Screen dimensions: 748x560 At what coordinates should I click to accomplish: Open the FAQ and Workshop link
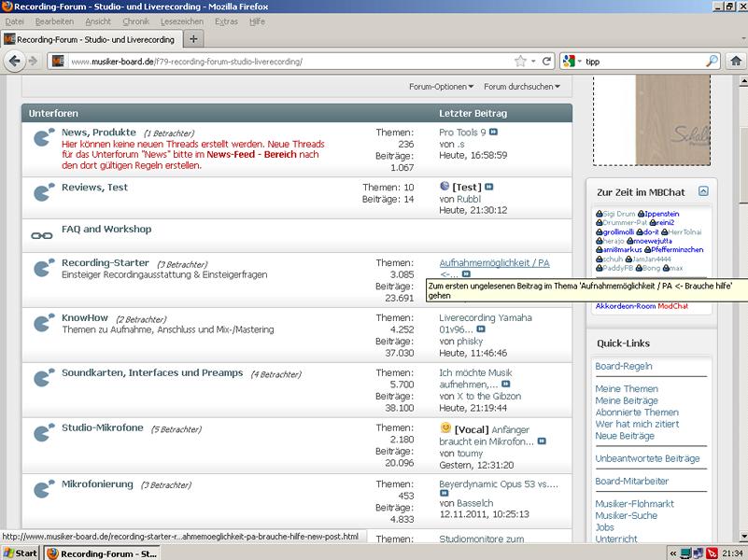[x=106, y=229]
